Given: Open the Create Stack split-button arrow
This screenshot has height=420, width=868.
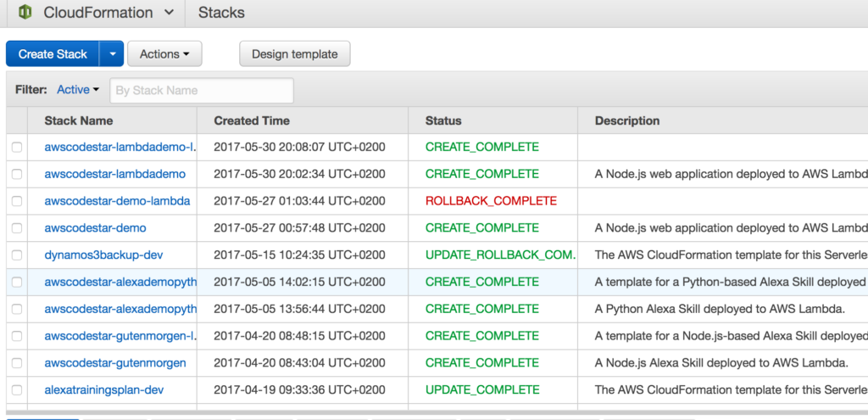Looking at the screenshot, I should 113,53.
